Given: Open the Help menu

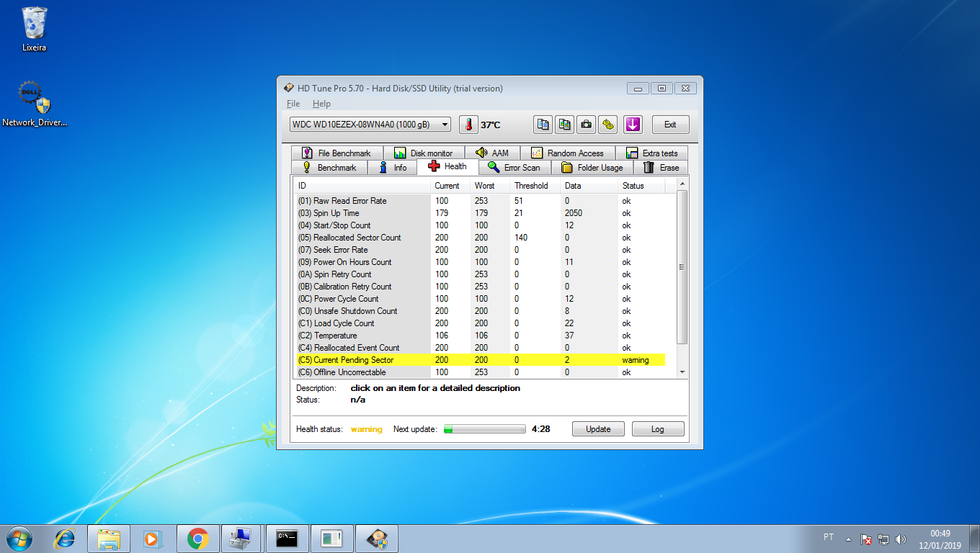Looking at the screenshot, I should coord(321,104).
